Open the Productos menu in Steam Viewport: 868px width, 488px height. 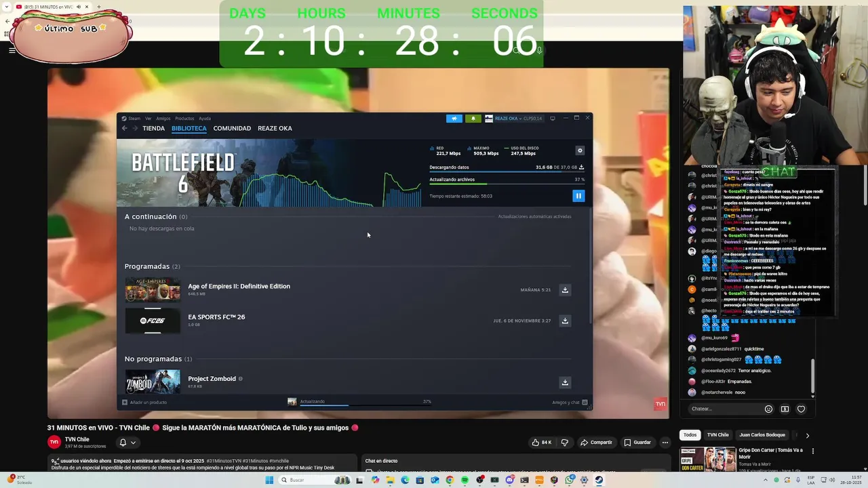pos(184,119)
